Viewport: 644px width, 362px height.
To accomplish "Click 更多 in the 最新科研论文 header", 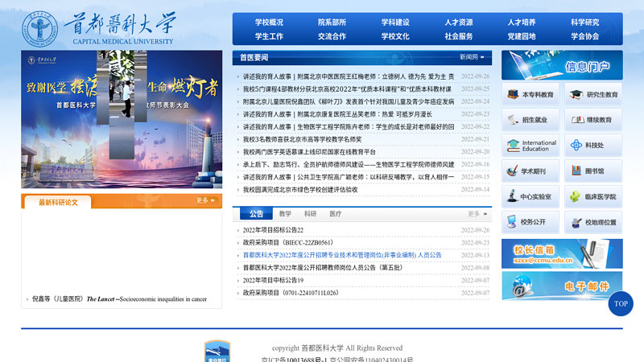I will (x=205, y=200).
